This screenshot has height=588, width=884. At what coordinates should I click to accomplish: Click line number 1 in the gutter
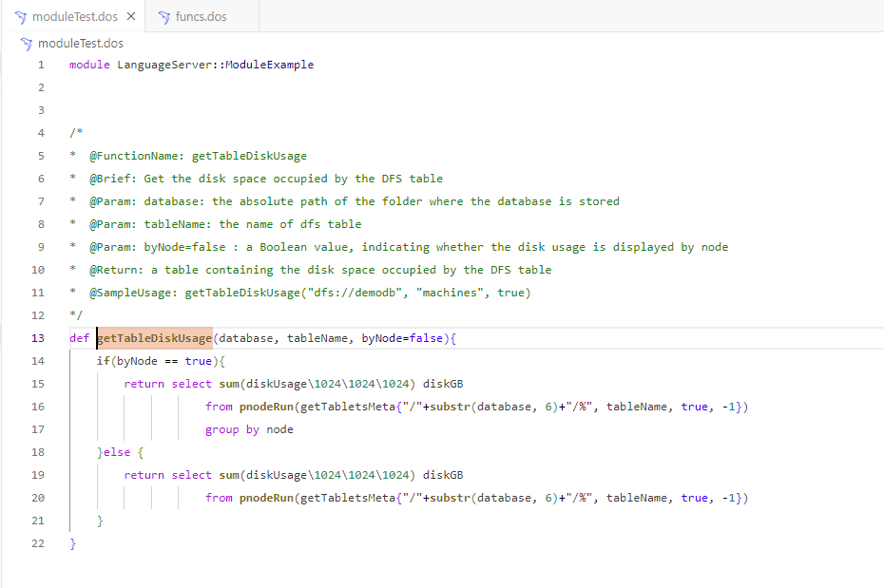pos(41,65)
